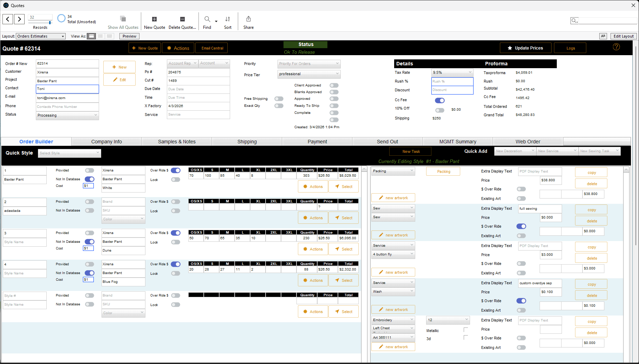Disable the Cc Fee toggle
Image resolution: width=639 pixels, height=364 pixels.
pyautogui.click(x=439, y=100)
